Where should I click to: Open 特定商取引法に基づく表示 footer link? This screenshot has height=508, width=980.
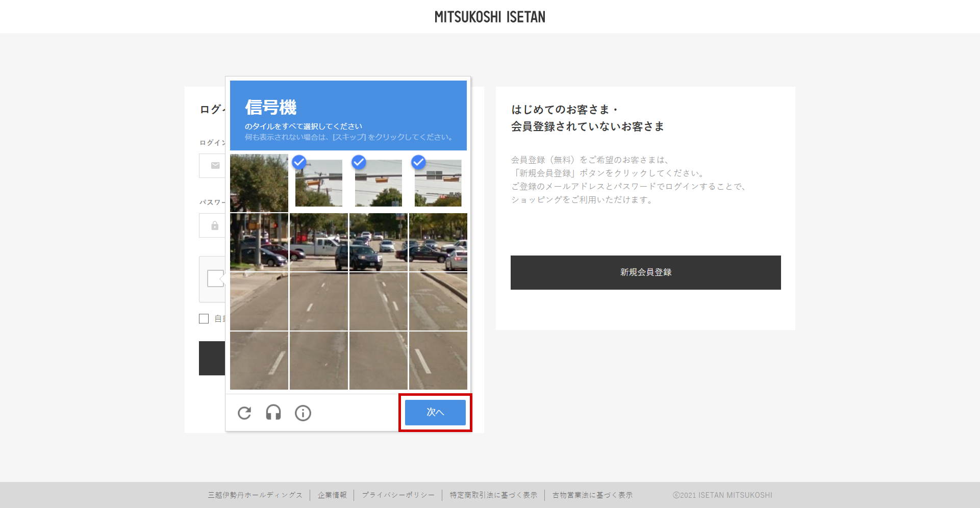493,495
